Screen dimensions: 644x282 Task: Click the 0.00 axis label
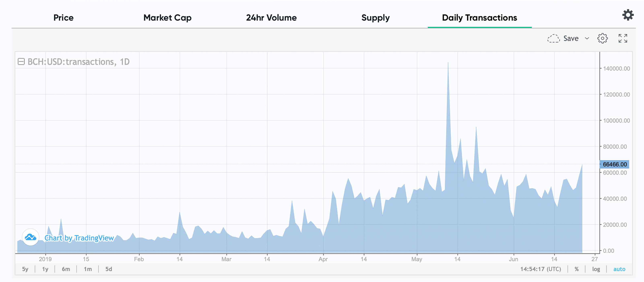[608, 251]
